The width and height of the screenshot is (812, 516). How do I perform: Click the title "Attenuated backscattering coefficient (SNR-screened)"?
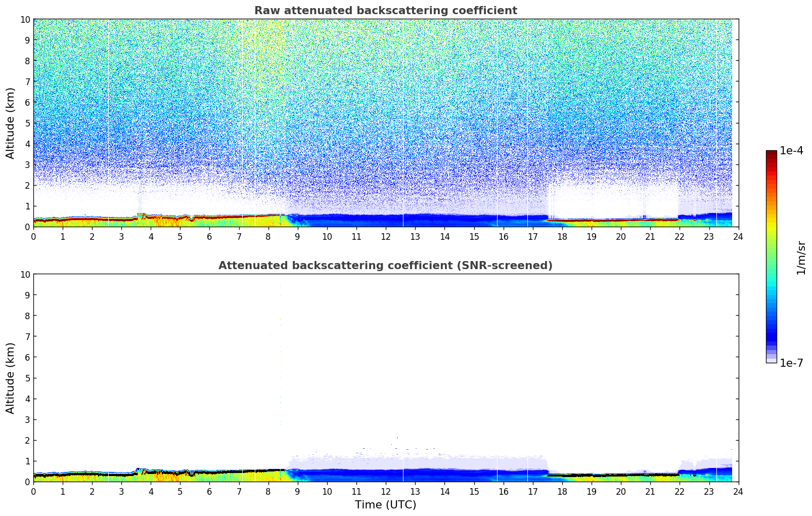tap(386, 266)
